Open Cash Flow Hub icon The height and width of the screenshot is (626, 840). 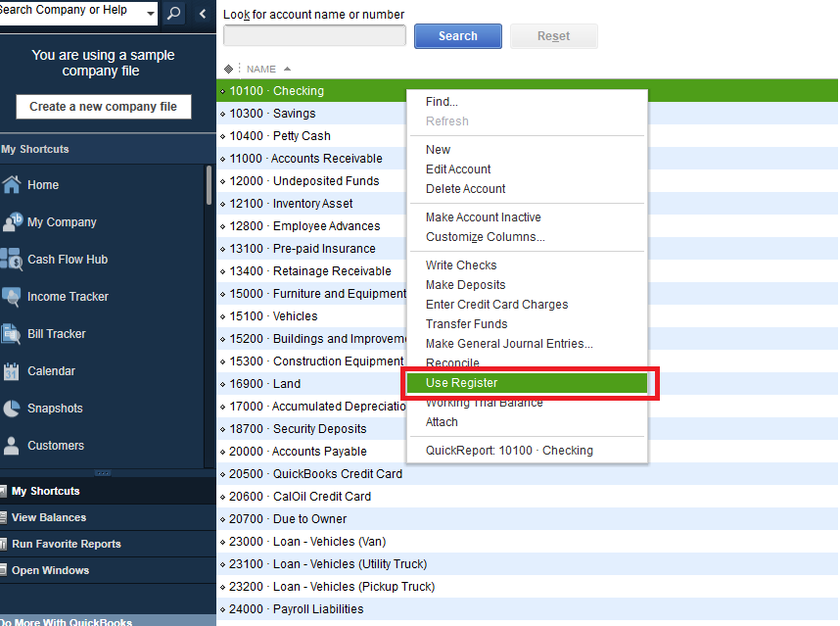tap(11, 259)
